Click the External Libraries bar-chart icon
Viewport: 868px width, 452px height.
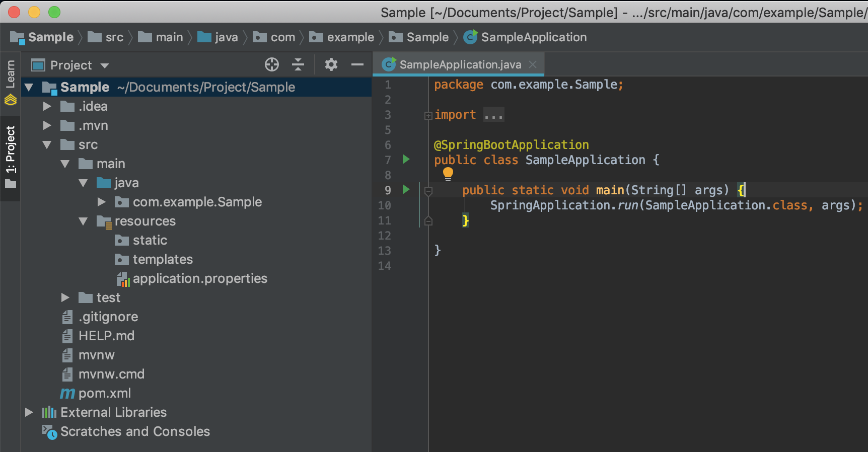click(x=49, y=412)
